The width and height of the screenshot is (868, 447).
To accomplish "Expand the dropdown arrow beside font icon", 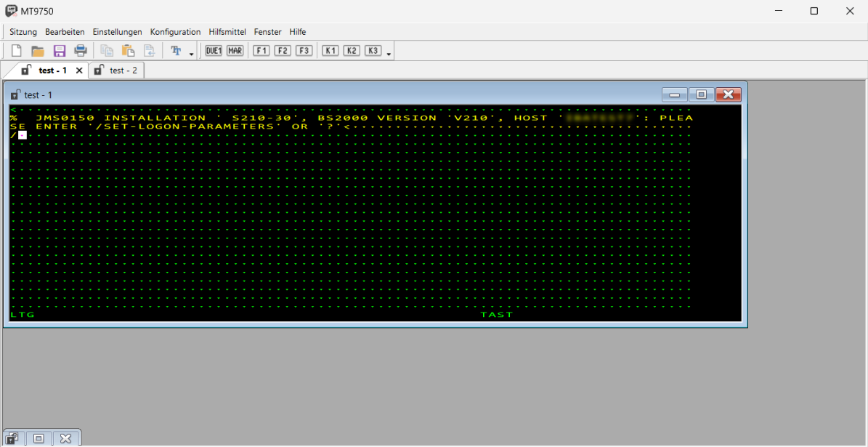I will [x=192, y=54].
